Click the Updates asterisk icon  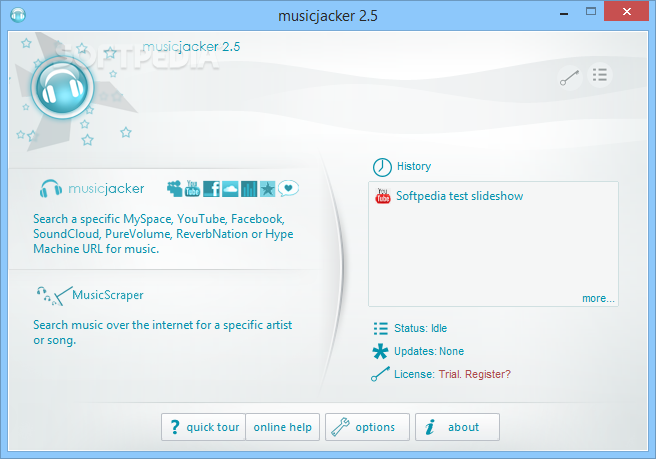[380, 351]
